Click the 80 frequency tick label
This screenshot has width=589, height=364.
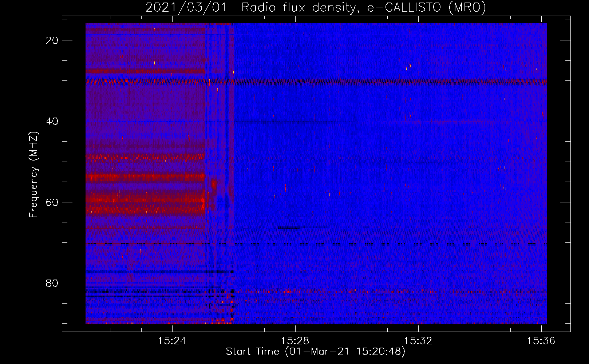pos(52,283)
